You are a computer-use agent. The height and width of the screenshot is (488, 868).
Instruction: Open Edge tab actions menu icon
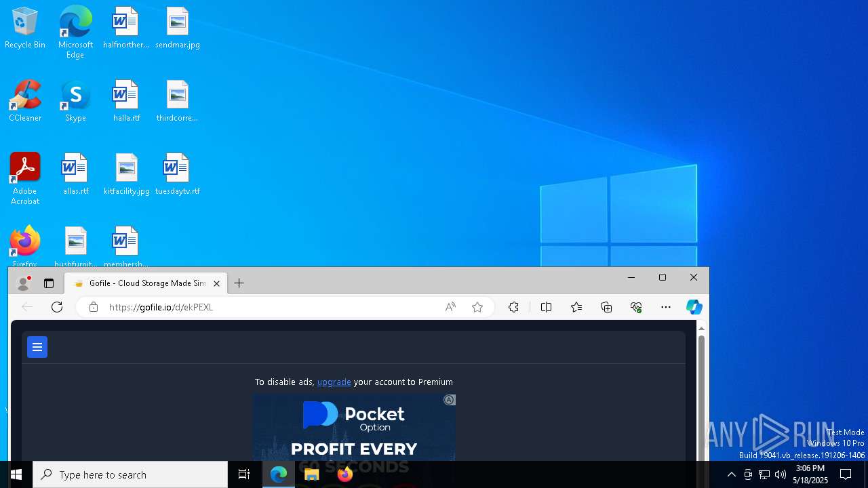coord(49,283)
